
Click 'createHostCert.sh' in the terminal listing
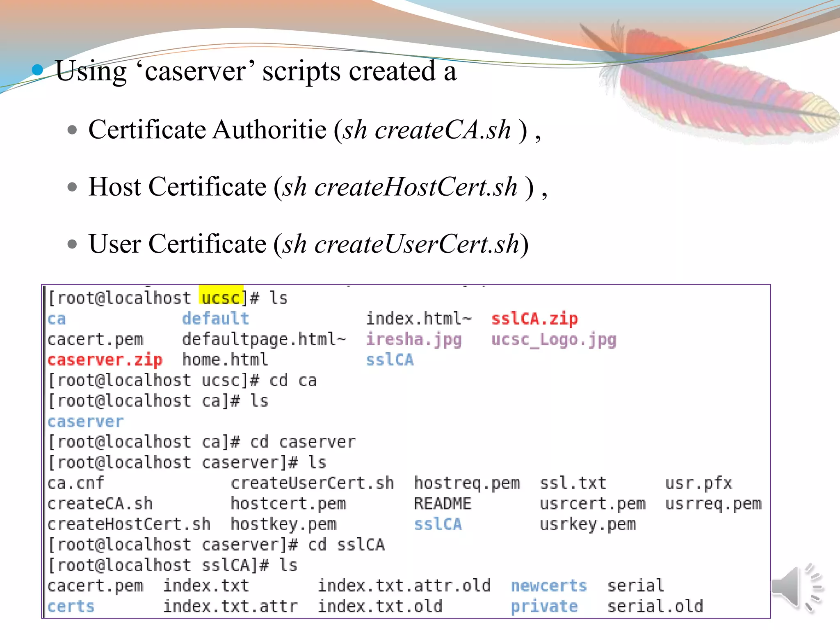point(129,524)
